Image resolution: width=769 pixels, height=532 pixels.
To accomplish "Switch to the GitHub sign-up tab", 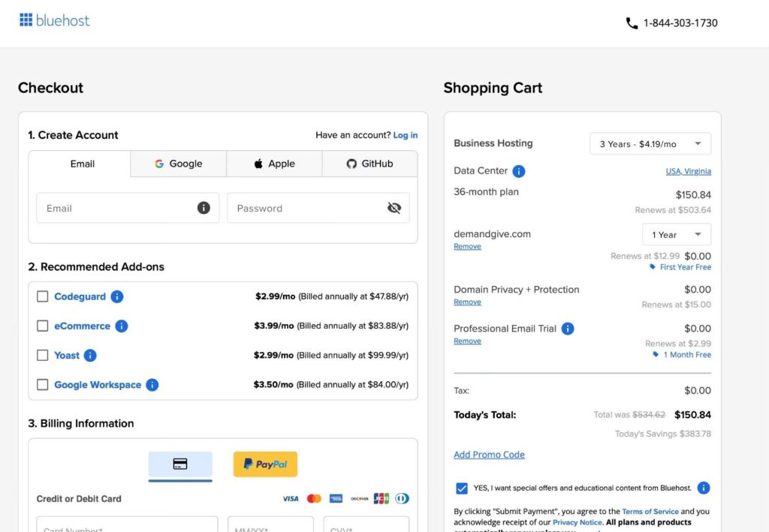I will point(369,164).
